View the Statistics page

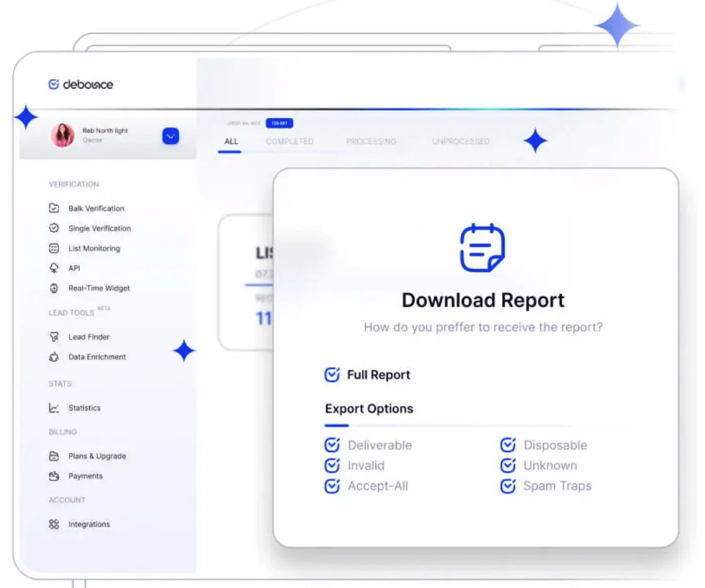84,407
